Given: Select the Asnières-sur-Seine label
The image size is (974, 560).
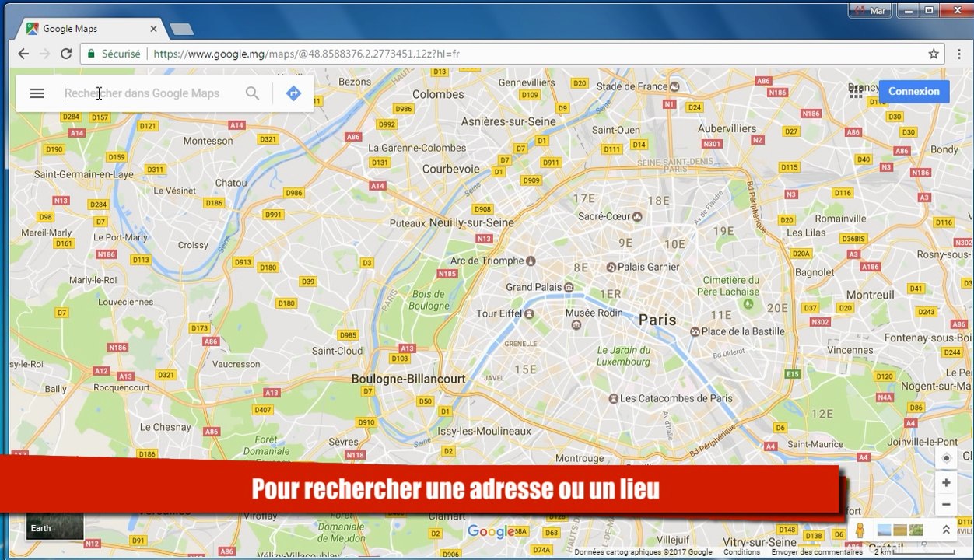Looking at the screenshot, I should tap(509, 121).
